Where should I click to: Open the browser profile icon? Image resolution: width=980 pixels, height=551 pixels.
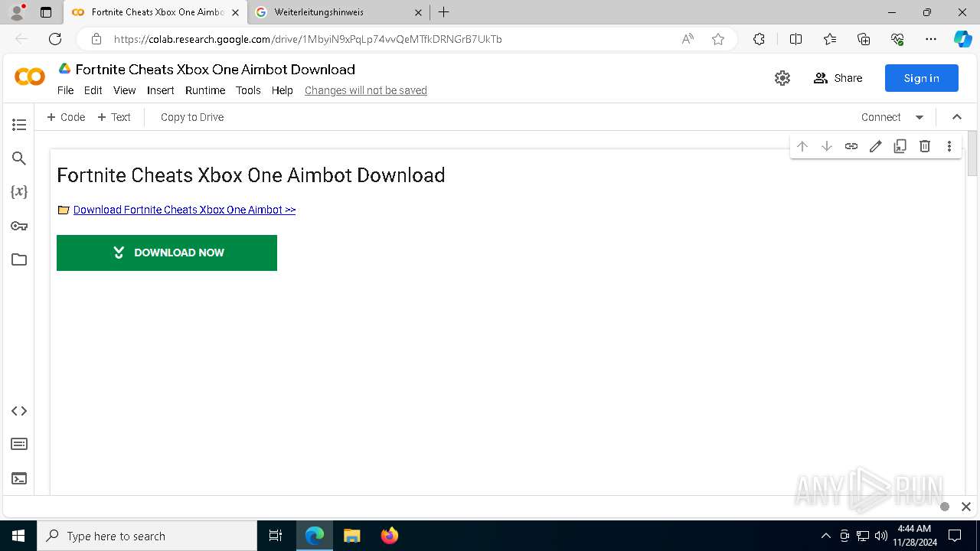(17, 12)
